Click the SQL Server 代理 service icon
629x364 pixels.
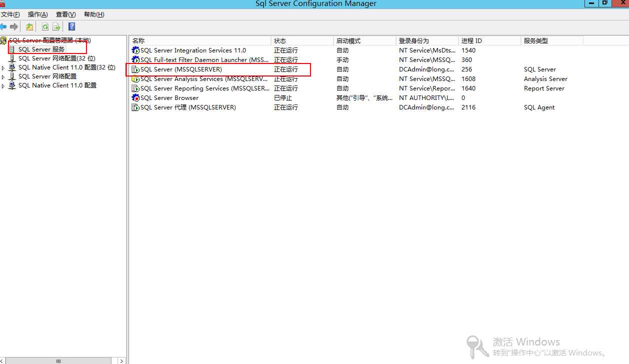135,107
